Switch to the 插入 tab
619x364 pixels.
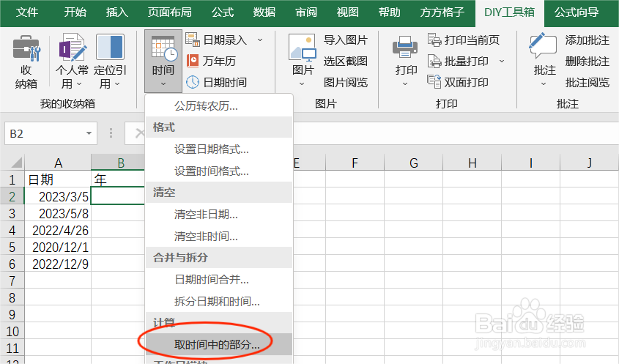coord(117,12)
